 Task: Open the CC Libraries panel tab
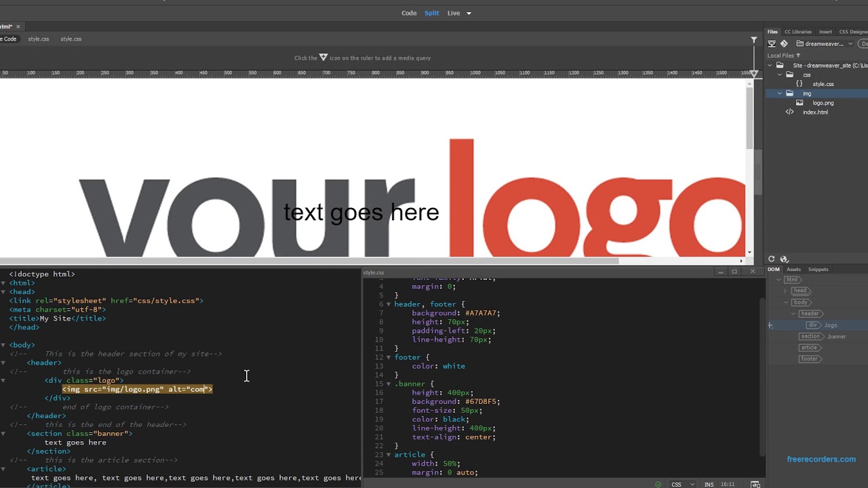tap(798, 32)
